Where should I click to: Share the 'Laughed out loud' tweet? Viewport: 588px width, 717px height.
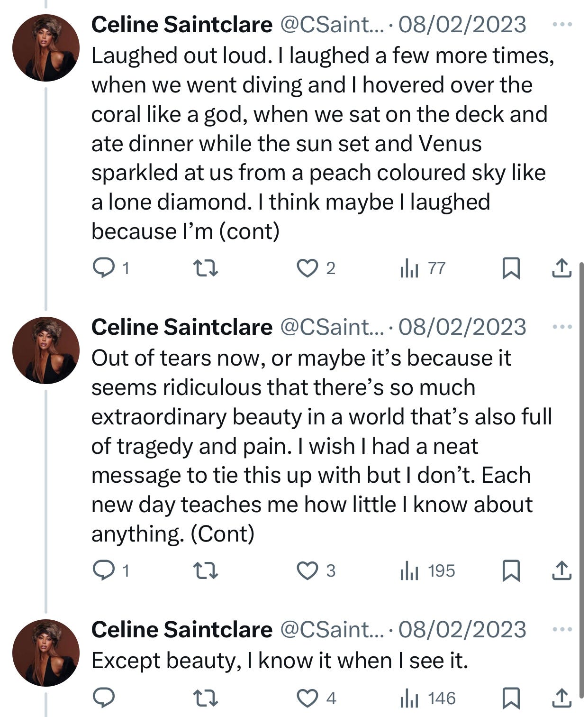pyautogui.click(x=562, y=268)
